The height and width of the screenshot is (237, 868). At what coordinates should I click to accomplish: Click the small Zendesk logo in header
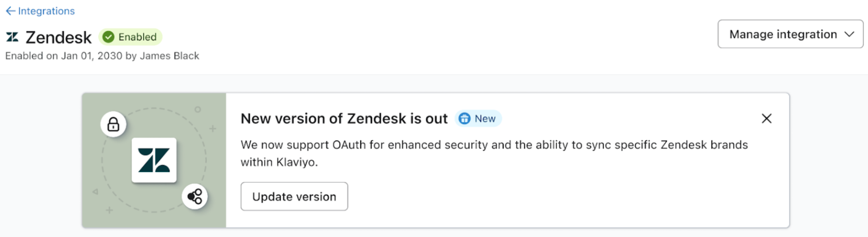(12, 37)
